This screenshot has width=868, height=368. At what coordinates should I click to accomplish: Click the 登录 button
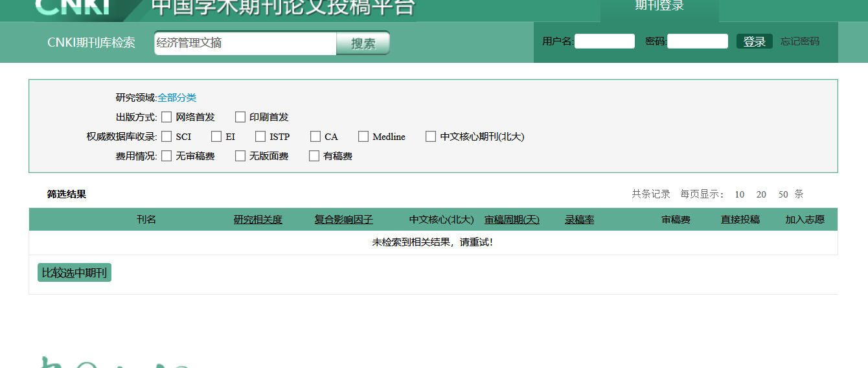(755, 41)
